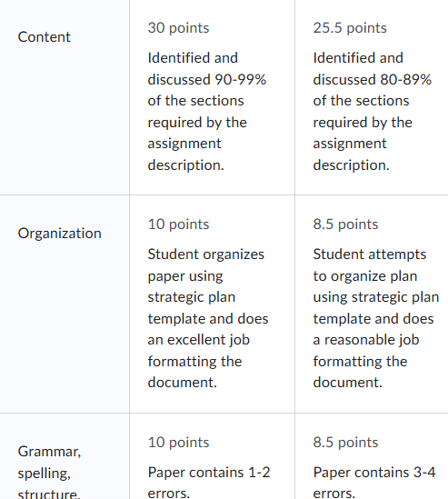The image size is (448, 499).
Task: Click 'template and does' in 10 points Organization cell
Action: 208,318
